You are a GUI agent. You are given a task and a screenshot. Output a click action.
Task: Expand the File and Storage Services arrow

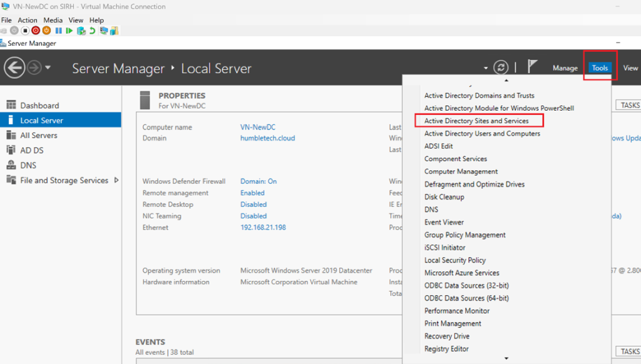pyautogui.click(x=116, y=180)
